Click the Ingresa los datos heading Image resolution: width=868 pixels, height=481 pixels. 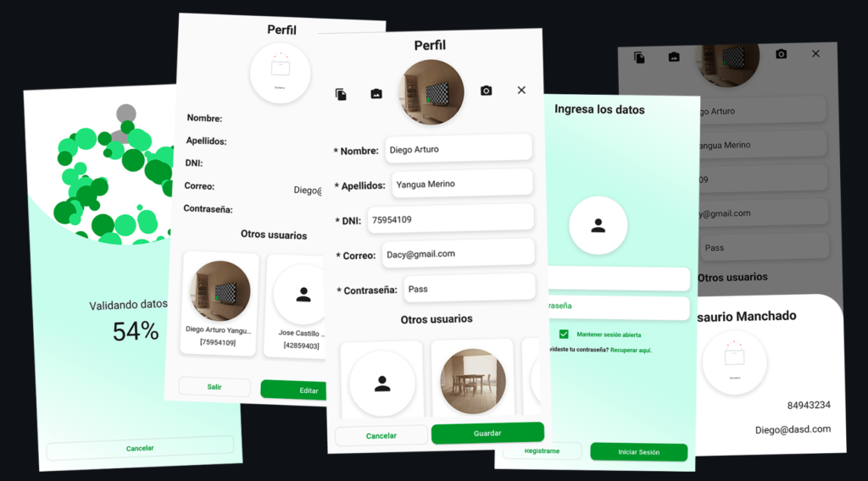click(599, 109)
